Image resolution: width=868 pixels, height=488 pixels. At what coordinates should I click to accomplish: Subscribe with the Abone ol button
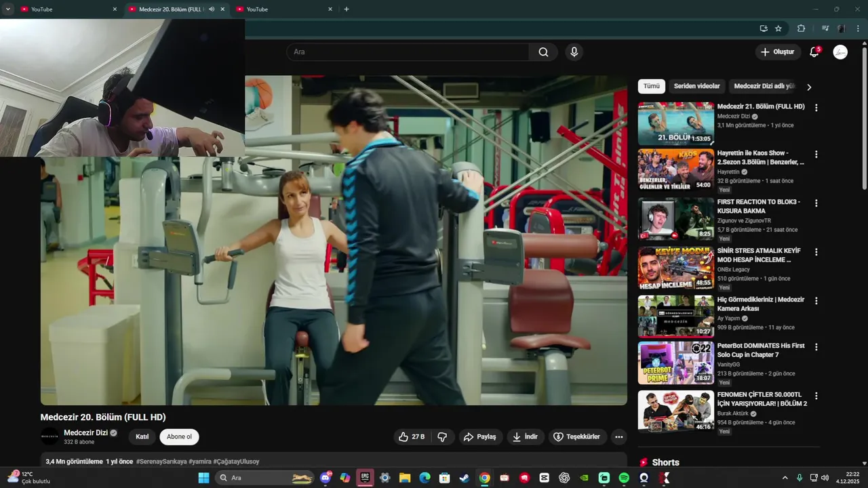click(x=179, y=437)
